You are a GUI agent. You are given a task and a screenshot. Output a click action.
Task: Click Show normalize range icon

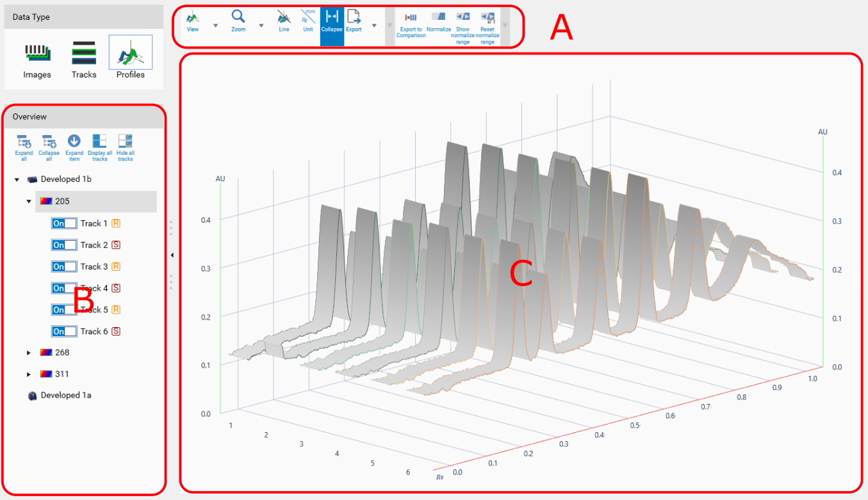pos(463,20)
